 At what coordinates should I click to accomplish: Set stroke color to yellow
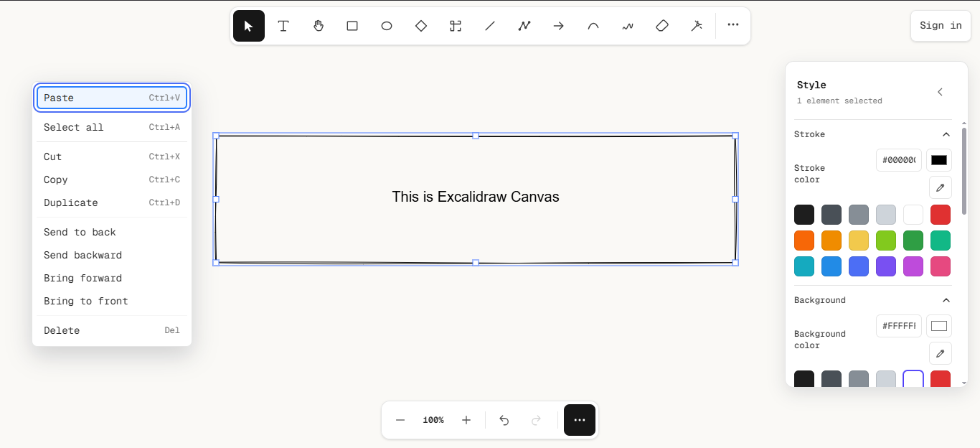coord(859,241)
